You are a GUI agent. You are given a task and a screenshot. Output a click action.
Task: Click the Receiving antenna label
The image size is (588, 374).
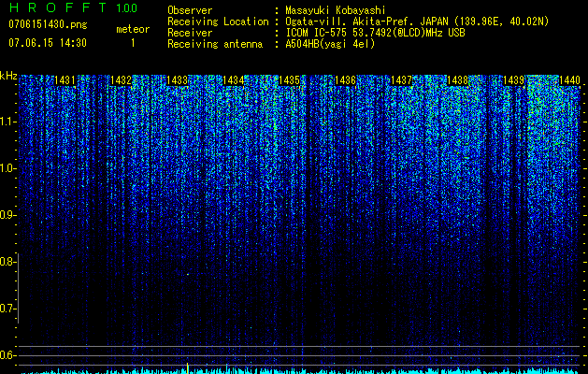tap(215, 44)
